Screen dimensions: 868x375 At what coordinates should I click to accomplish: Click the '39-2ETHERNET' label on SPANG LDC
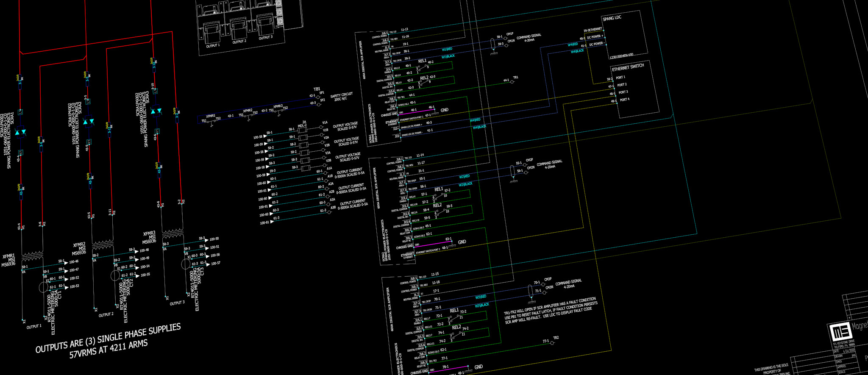[593, 30]
